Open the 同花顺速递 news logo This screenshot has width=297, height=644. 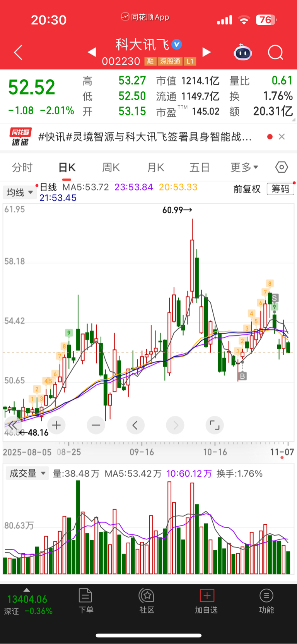click(x=20, y=137)
